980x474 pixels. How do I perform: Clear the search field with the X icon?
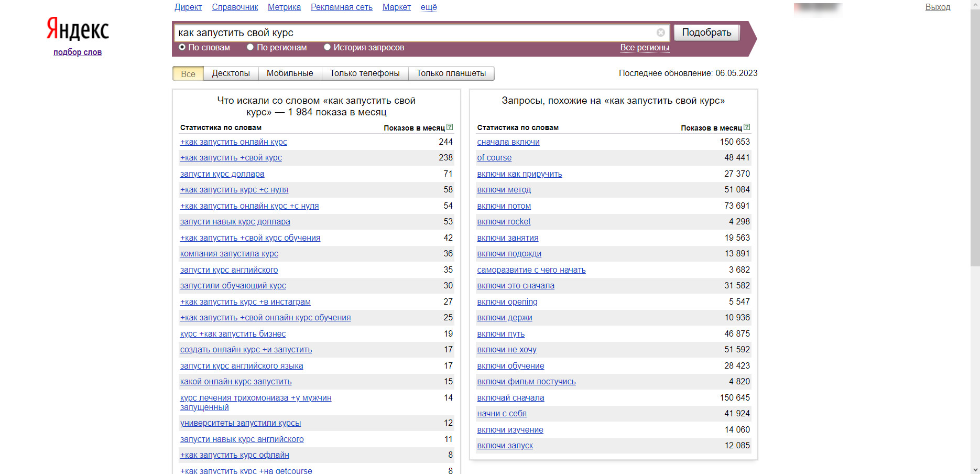tap(660, 33)
